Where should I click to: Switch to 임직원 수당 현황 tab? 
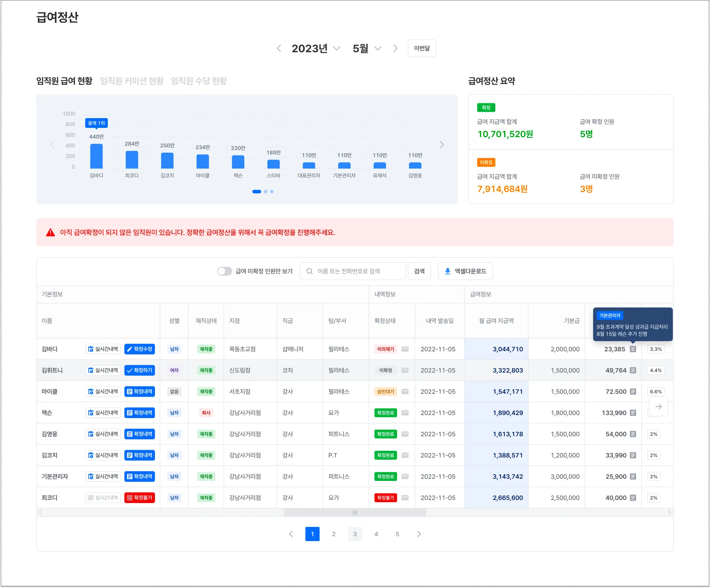pyautogui.click(x=199, y=81)
